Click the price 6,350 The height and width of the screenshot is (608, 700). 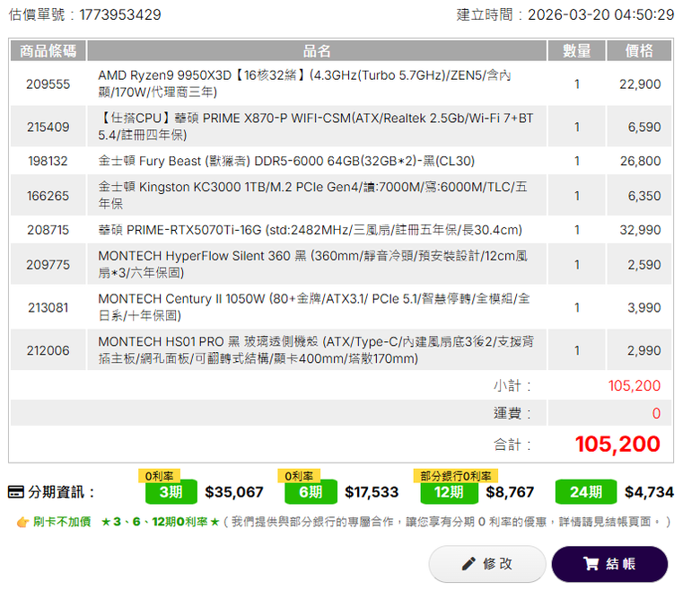[644, 196]
